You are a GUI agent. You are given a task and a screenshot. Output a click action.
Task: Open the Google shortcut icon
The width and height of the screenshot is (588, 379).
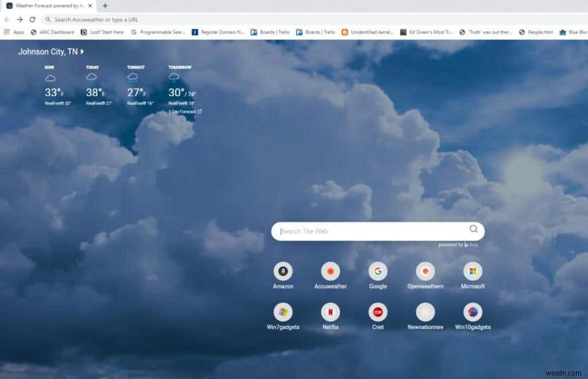coord(378,271)
